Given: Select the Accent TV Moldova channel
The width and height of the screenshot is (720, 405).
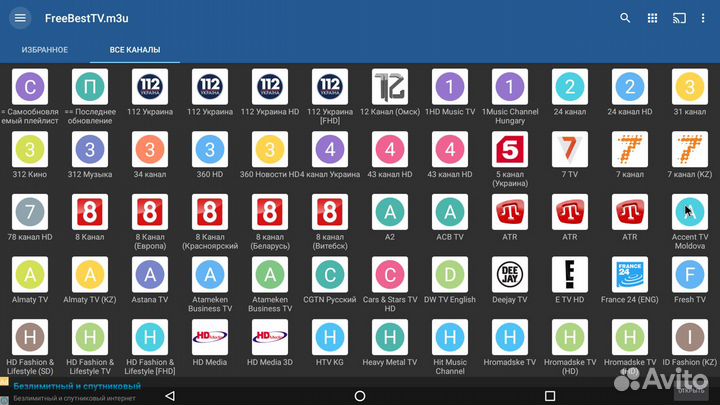Looking at the screenshot, I should (689, 212).
